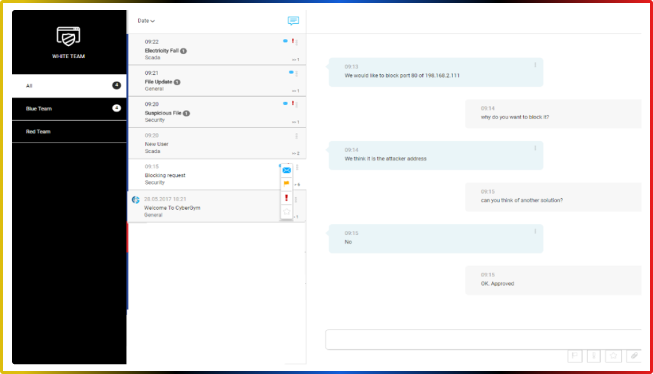The height and width of the screenshot is (374, 653).
Task: Open options menu for Electricity Fall message
Action: point(297,42)
